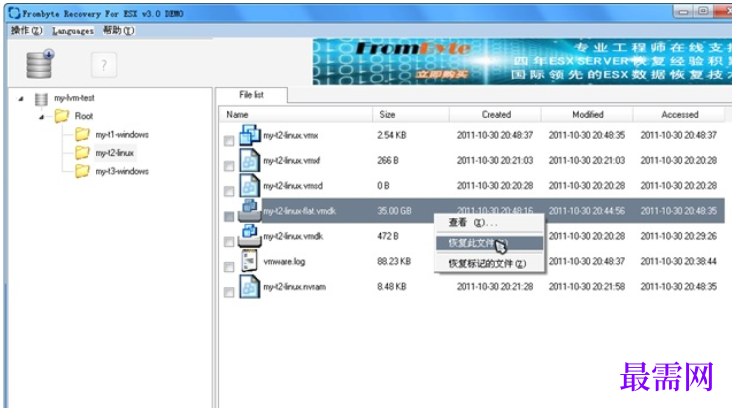The height and width of the screenshot is (408, 732).
Task: Click the Frombyte app icon in title bar
Action: (x=14, y=13)
